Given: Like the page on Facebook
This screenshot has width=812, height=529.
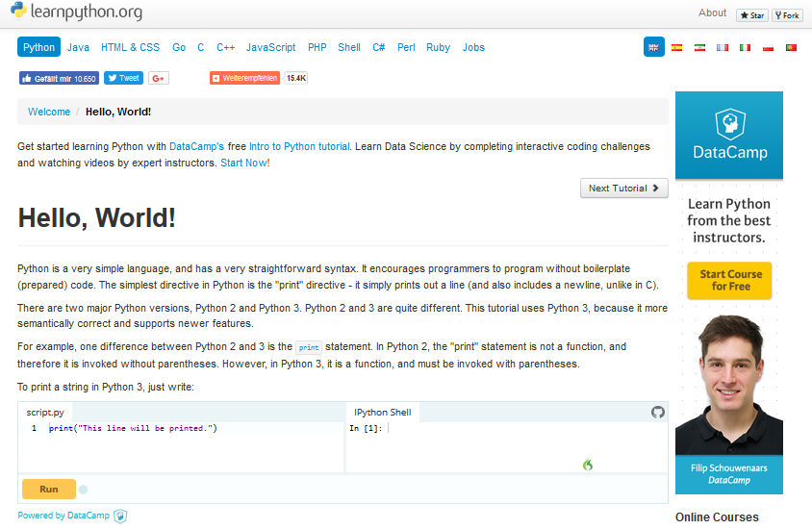Looking at the screenshot, I should tap(59, 78).
